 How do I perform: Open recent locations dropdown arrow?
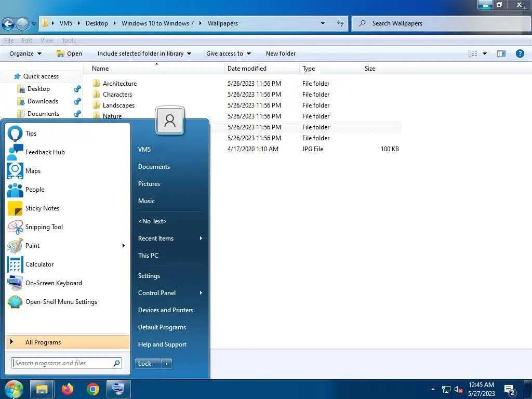(x=34, y=24)
